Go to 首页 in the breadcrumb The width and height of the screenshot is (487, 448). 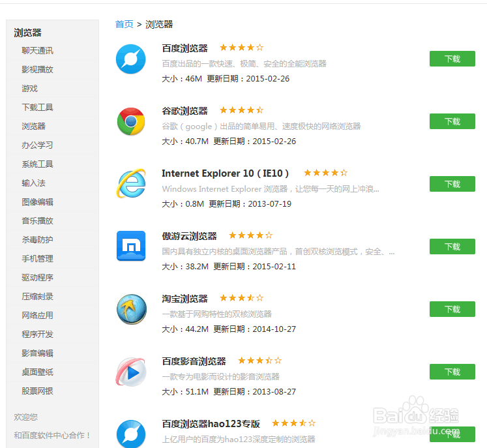click(x=125, y=24)
